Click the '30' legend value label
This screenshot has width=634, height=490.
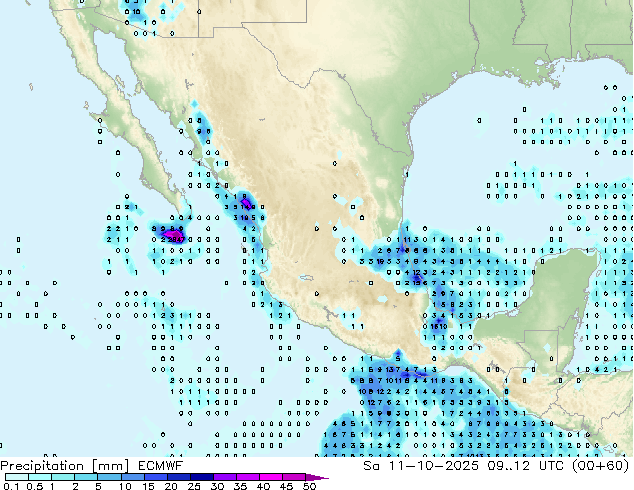(x=217, y=486)
